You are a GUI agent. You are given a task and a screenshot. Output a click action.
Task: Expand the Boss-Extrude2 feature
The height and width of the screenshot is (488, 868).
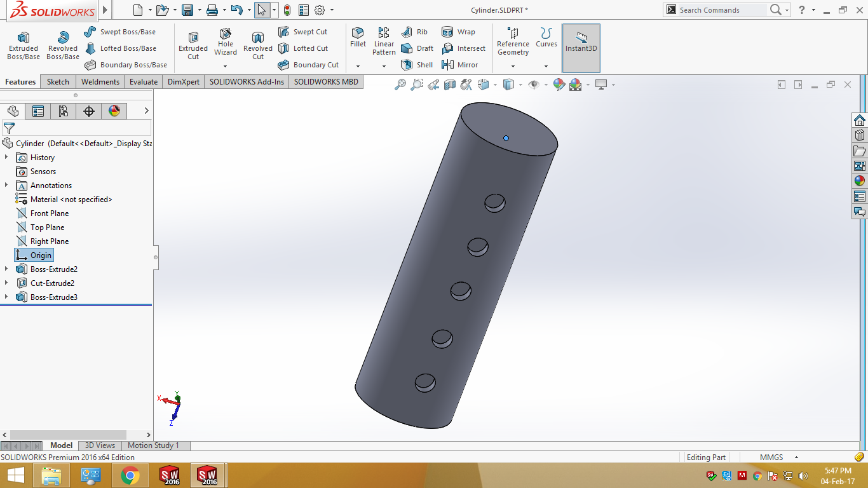pos(7,269)
